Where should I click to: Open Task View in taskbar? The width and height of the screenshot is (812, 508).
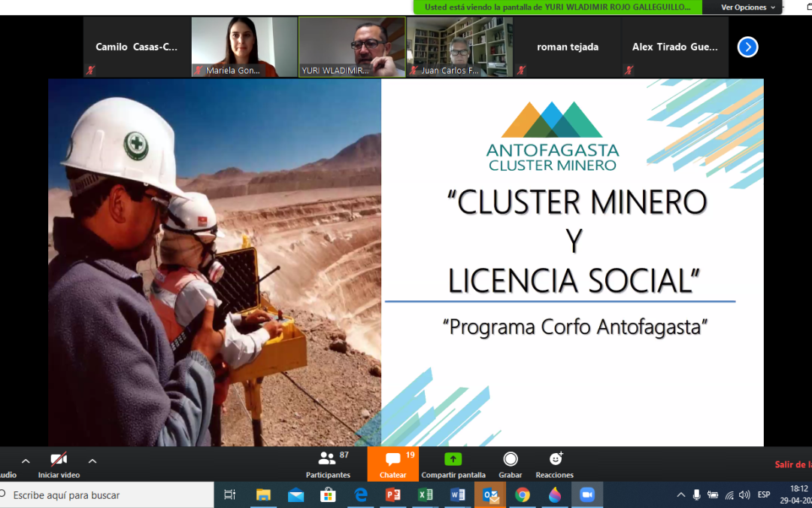tap(230, 495)
